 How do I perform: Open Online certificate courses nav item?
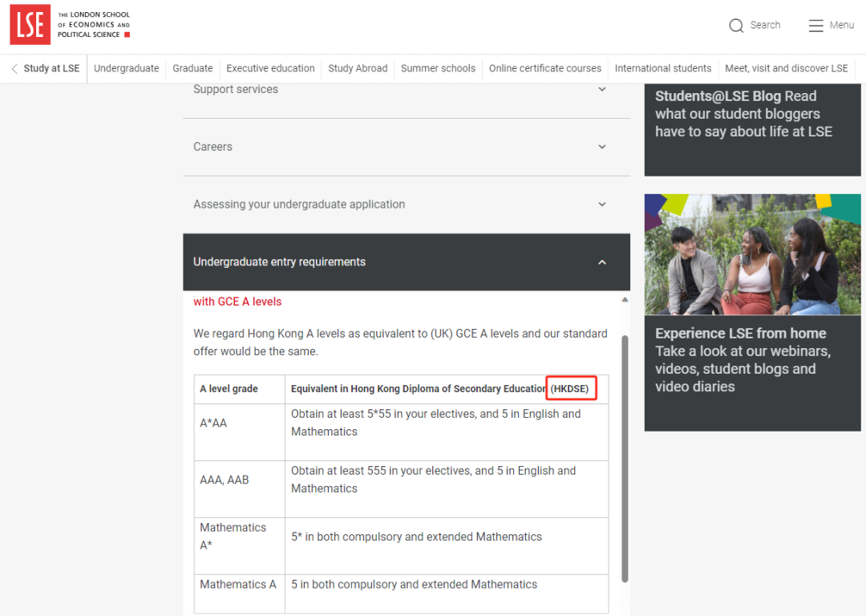pyautogui.click(x=544, y=68)
